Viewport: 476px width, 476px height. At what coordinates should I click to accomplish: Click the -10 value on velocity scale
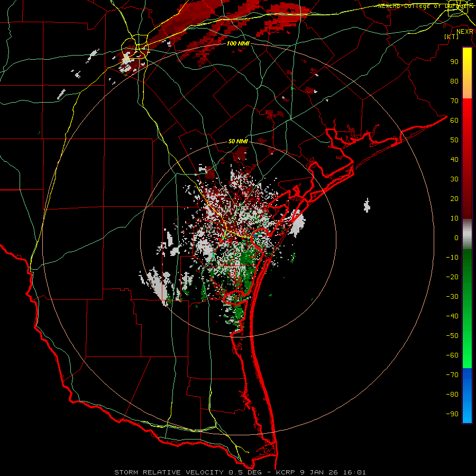(452, 258)
